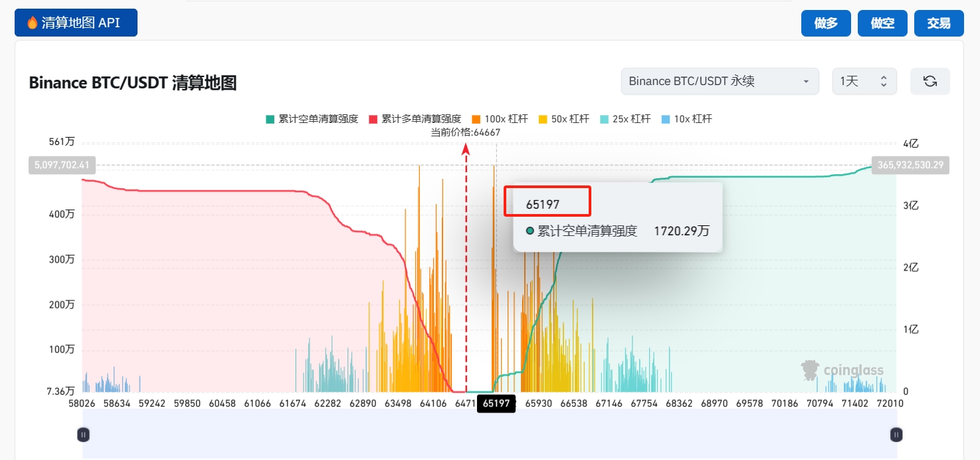Click the orange 100x 杠杆 legend marker

click(476, 119)
